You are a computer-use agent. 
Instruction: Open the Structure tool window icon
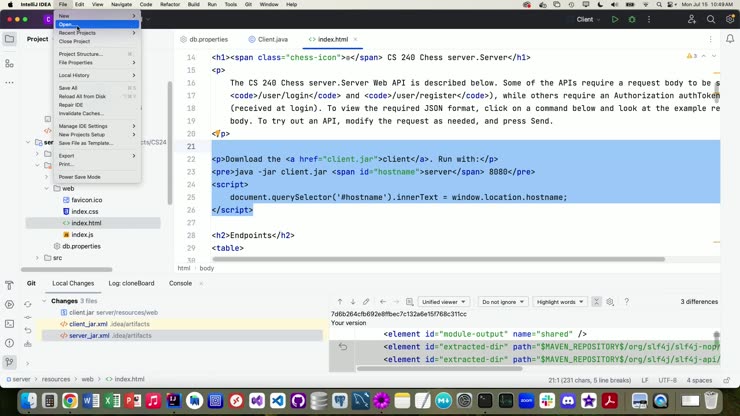9,63
